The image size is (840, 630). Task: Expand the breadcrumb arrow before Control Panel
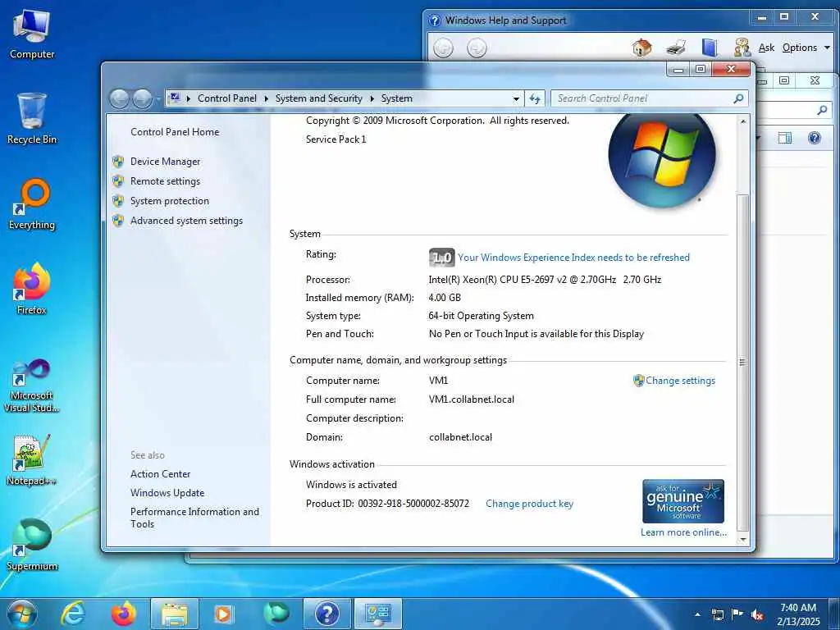point(188,98)
